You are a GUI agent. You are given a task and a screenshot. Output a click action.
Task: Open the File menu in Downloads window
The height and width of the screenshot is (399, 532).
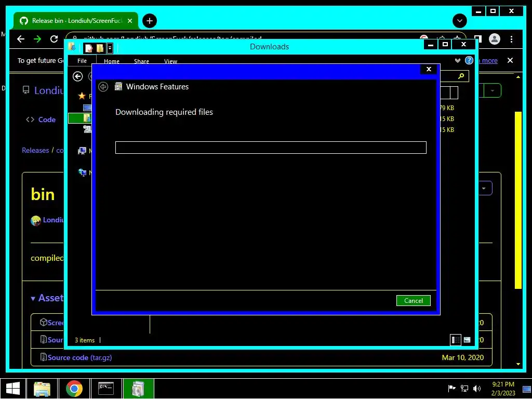[82, 61]
